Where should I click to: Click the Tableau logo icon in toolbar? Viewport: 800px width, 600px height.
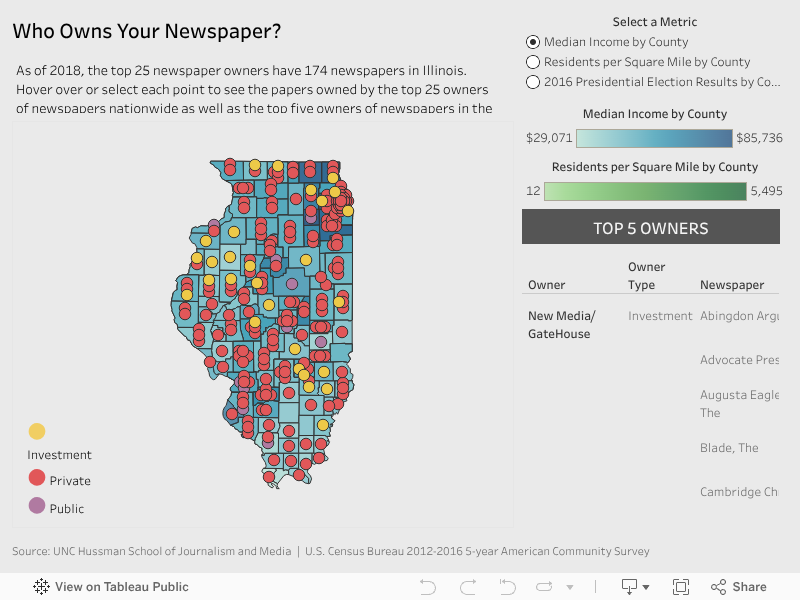coord(42,587)
